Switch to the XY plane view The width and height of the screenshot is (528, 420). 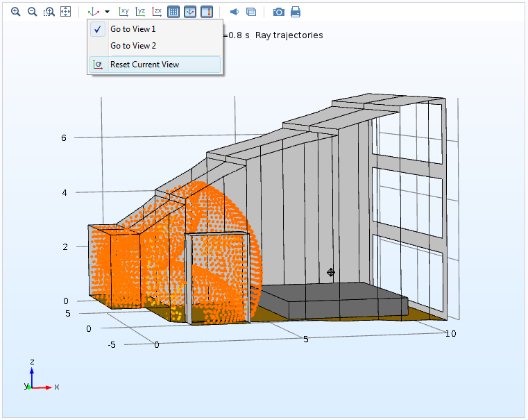(x=124, y=12)
